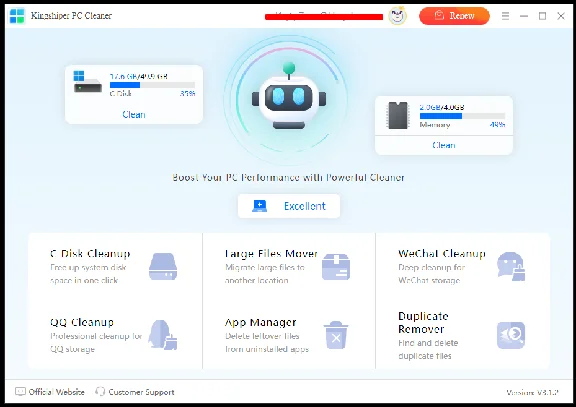This screenshot has height=407, width=576.
Task: Click the WeChat Cleanup chat bubble icon
Action: tap(511, 266)
